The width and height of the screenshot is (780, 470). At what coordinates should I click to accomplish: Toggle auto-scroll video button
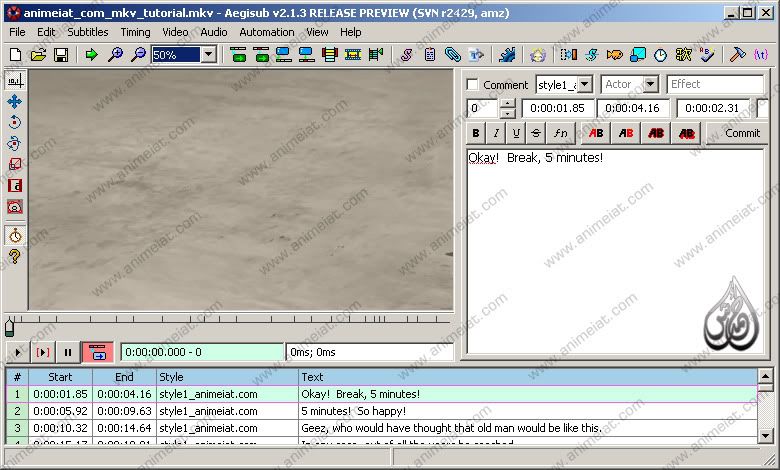point(97,352)
